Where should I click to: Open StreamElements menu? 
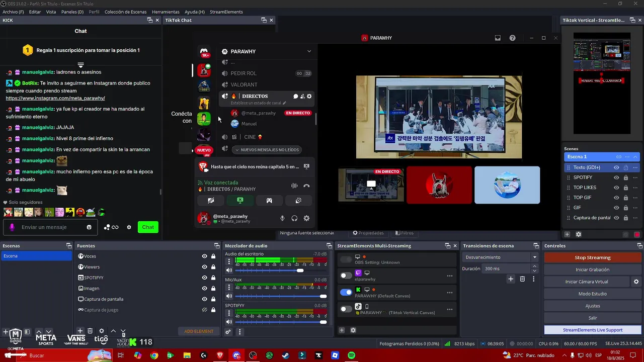(226, 12)
